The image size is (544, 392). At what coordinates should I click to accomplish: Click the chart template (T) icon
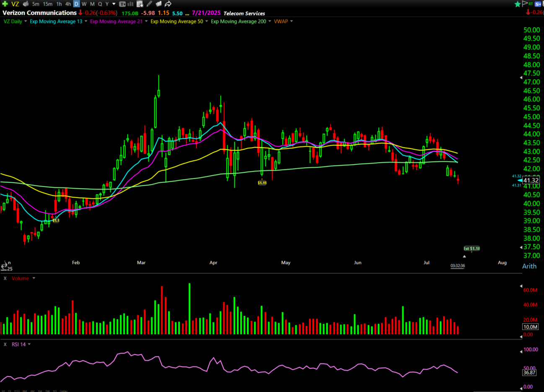point(122,4)
